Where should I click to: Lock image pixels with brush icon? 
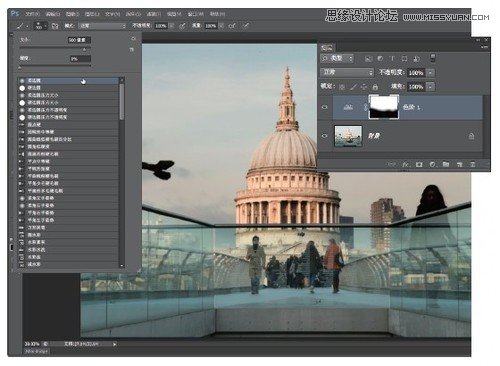coord(353,87)
